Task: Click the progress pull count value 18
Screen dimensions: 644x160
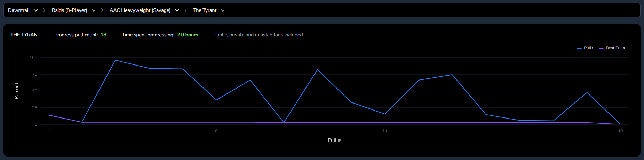Action: pyautogui.click(x=103, y=35)
